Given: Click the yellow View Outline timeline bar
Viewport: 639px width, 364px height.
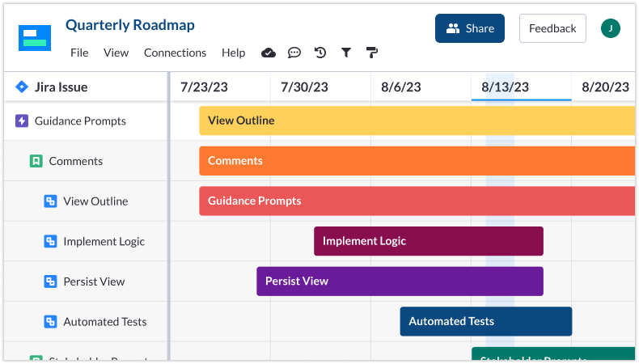Looking at the screenshot, I should click(417, 121).
